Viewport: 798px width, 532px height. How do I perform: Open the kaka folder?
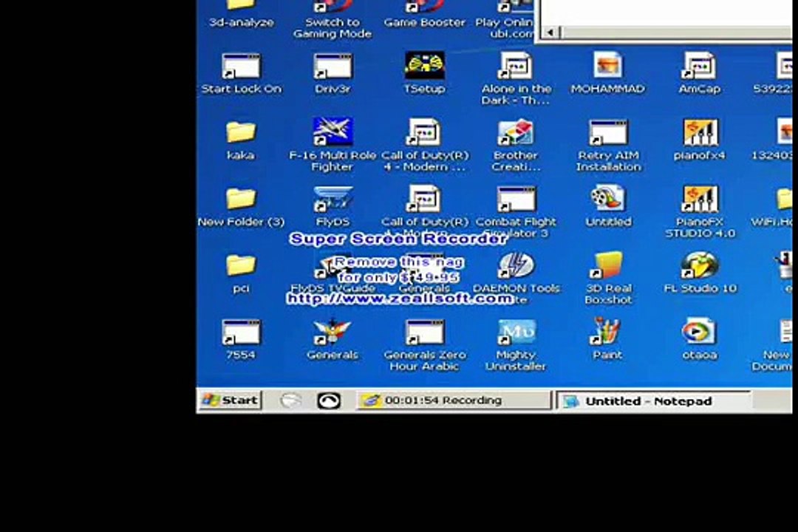(x=241, y=132)
